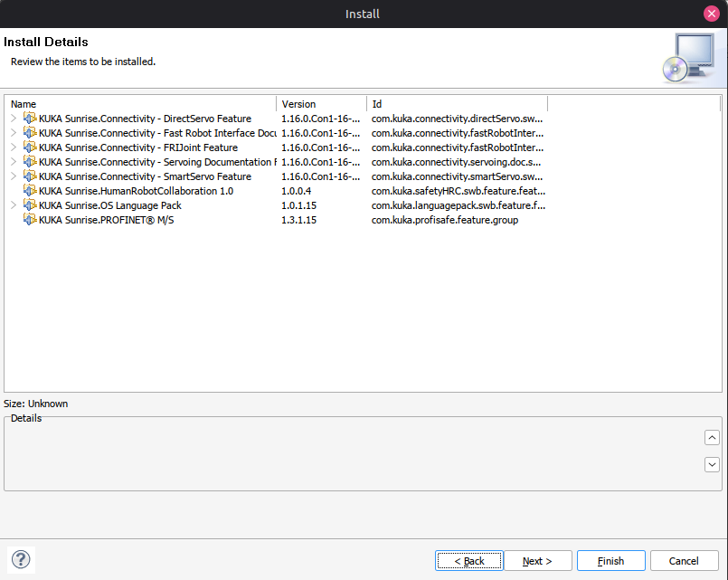Sort by the Name column header
This screenshot has height=580, width=728.
pos(141,104)
